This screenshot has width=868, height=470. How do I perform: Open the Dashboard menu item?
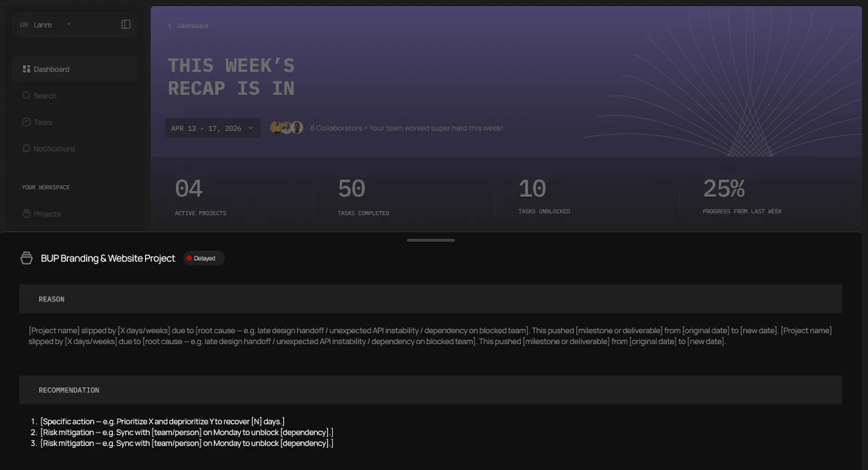(x=75, y=69)
